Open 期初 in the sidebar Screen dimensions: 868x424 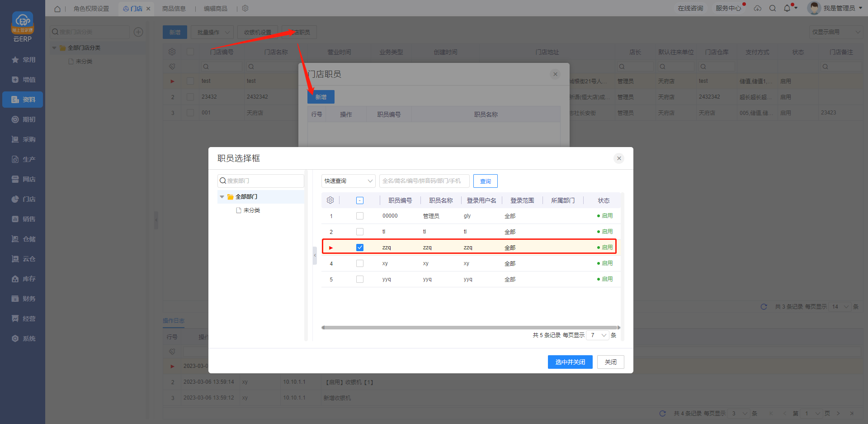(23, 119)
